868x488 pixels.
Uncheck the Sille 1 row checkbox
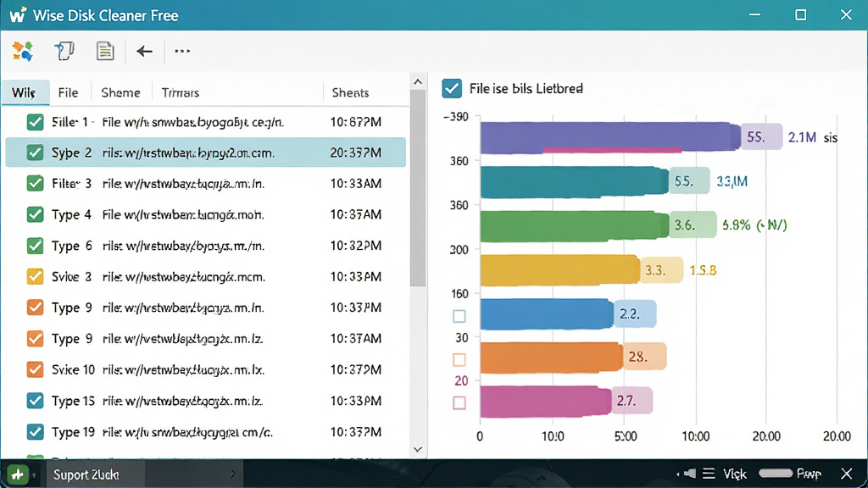tap(35, 122)
